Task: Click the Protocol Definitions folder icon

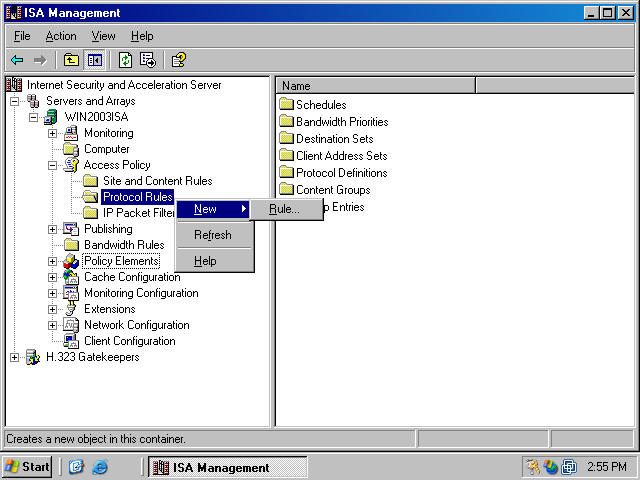Action: click(x=287, y=172)
